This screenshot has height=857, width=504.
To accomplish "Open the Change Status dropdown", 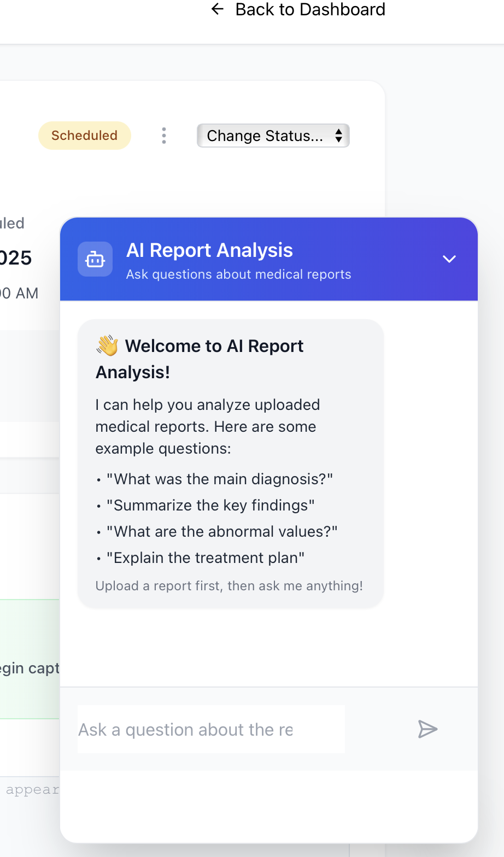I will point(272,136).
